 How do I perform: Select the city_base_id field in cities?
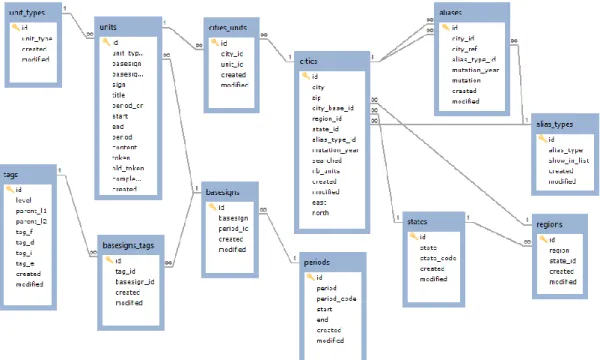pyautogui.click(x=333, y=108)
